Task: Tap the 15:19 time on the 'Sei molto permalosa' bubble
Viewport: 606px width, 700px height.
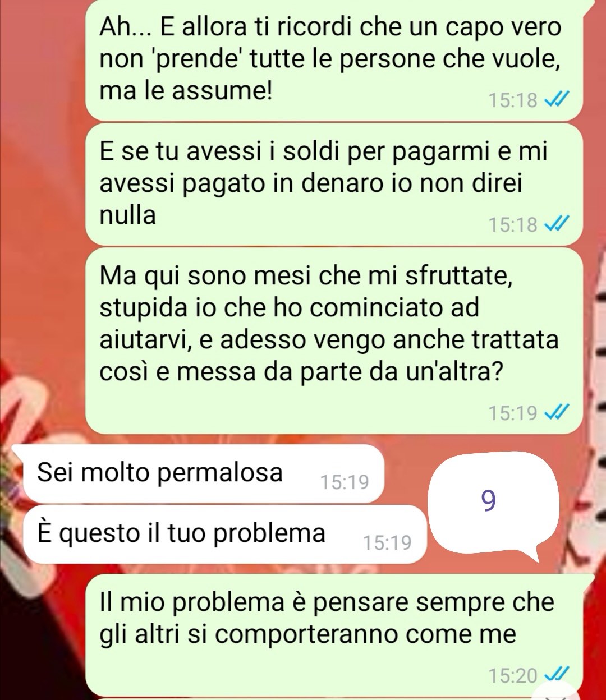Action: [345, 482]
